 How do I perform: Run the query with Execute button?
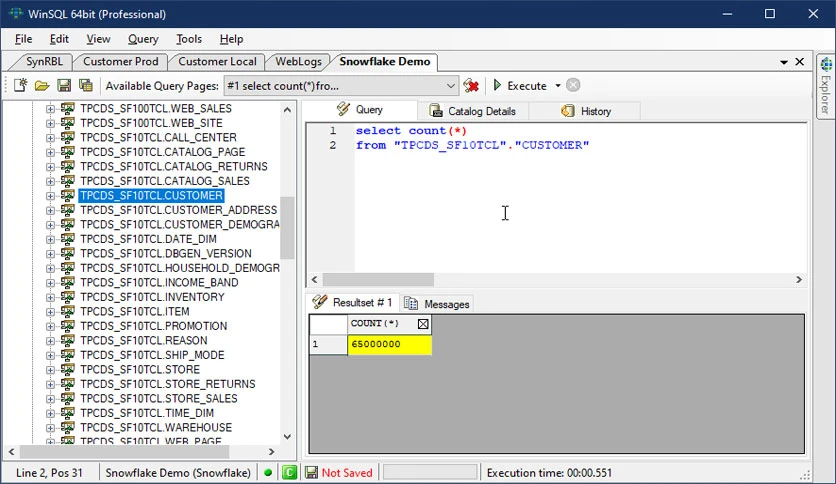click(520, 85)
